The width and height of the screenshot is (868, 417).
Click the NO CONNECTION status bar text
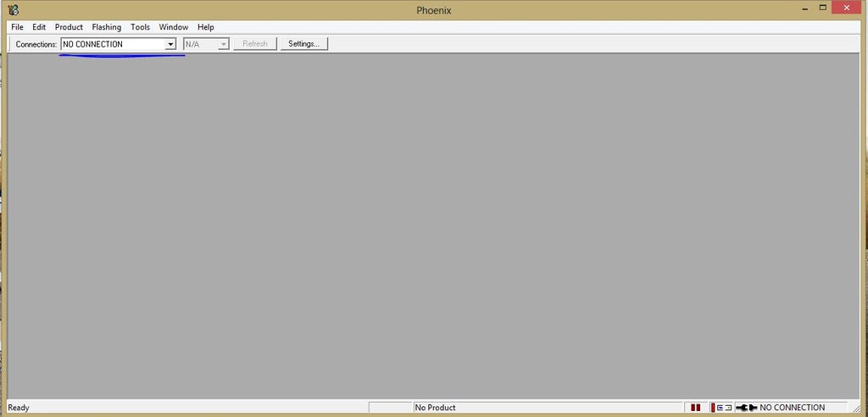click(792, 408)
